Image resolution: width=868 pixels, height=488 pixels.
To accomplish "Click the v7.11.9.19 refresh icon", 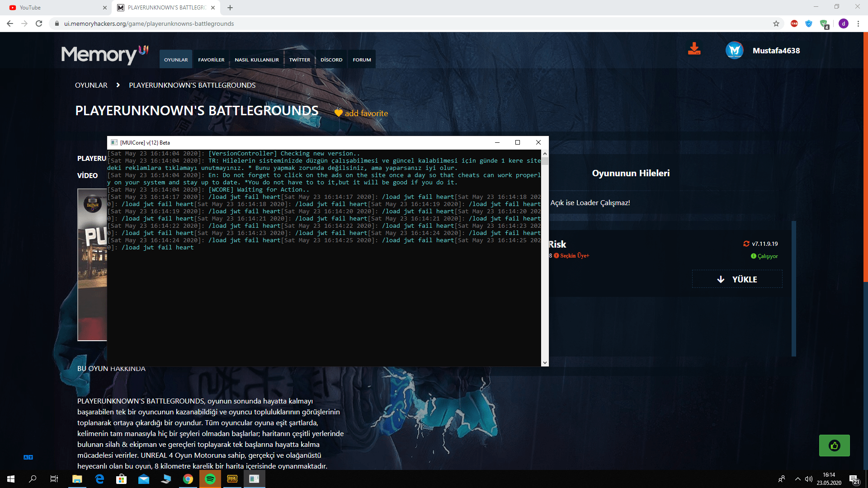I will point(746,244).
